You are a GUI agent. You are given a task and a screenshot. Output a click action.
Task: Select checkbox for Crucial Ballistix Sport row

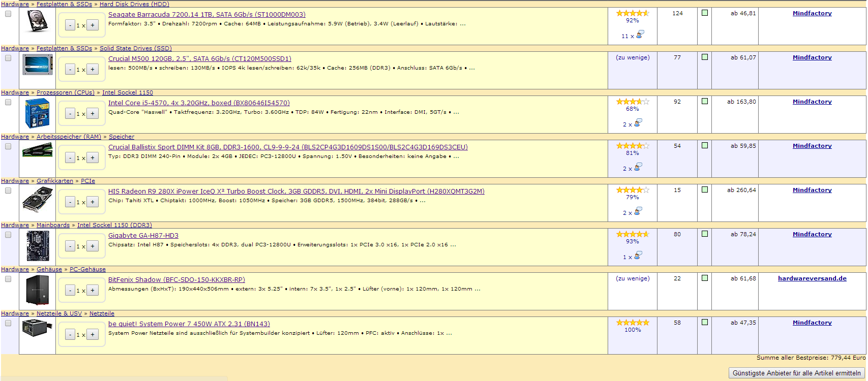[x=8, y=146]
